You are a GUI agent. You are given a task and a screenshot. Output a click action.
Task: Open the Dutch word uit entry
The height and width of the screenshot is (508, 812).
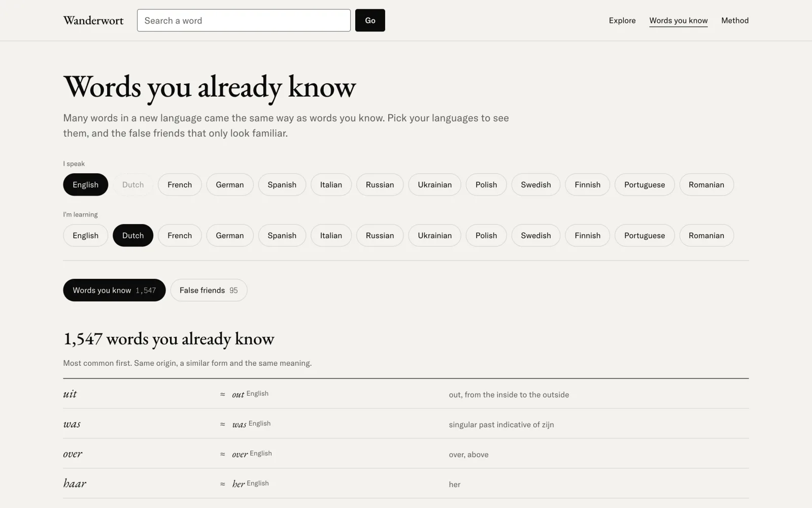[70, 394]
